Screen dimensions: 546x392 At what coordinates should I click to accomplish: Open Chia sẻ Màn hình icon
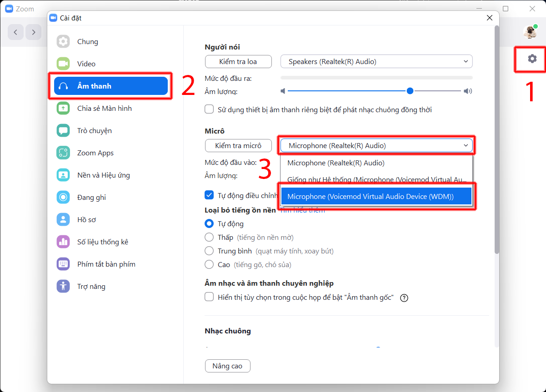pyautogui.click(x=63, y=109)
